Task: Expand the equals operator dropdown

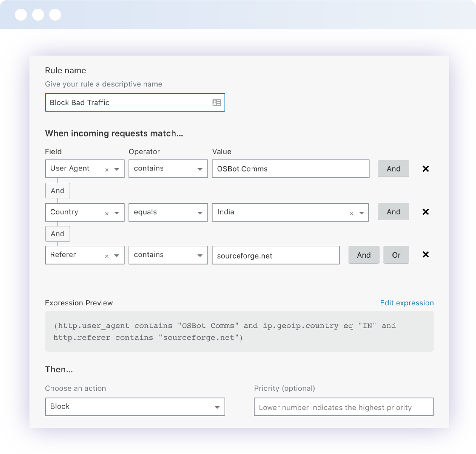Action: click(x=200, y=213)
